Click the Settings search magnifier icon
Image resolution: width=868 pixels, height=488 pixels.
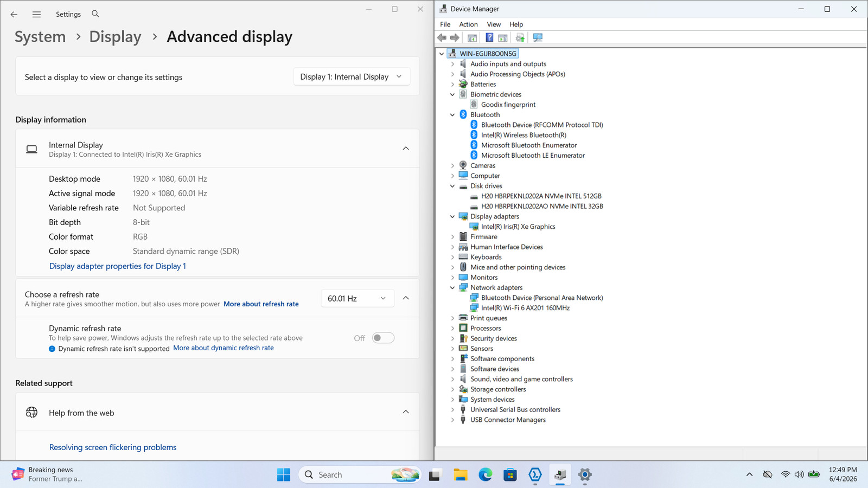(95, 14)
